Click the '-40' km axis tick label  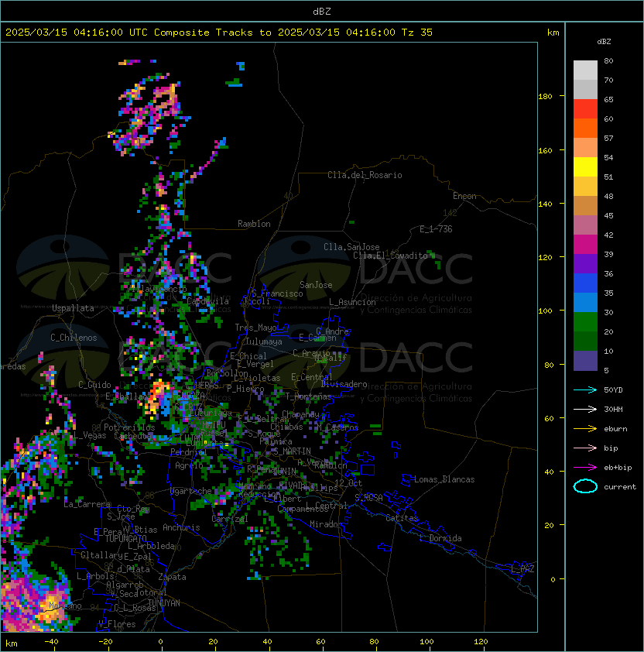52,642
